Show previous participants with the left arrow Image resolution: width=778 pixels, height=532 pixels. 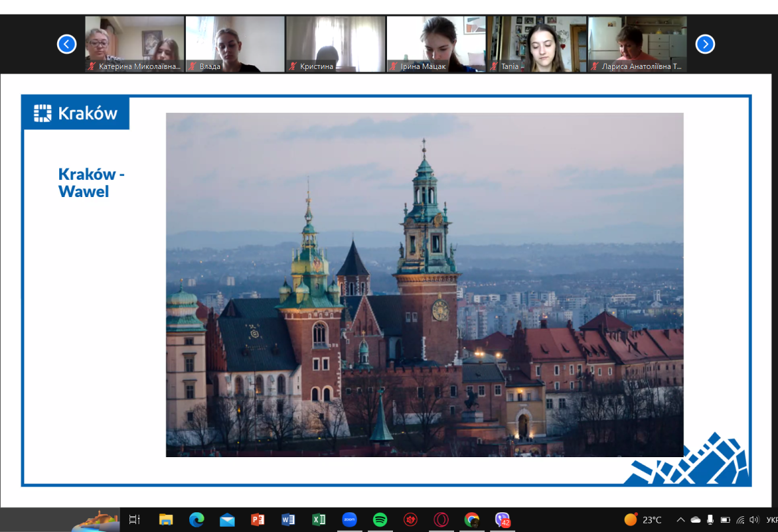66,44
